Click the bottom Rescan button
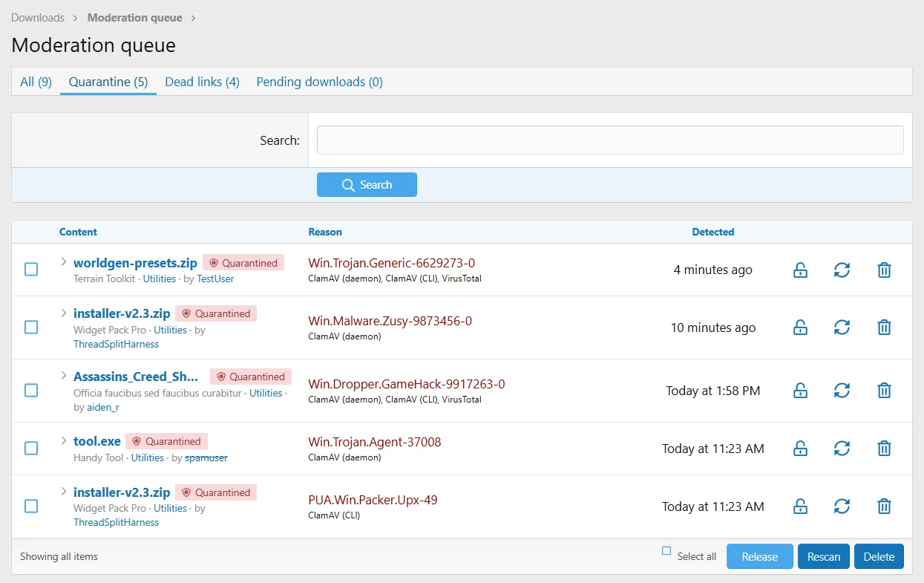 (x=824, y=557)
